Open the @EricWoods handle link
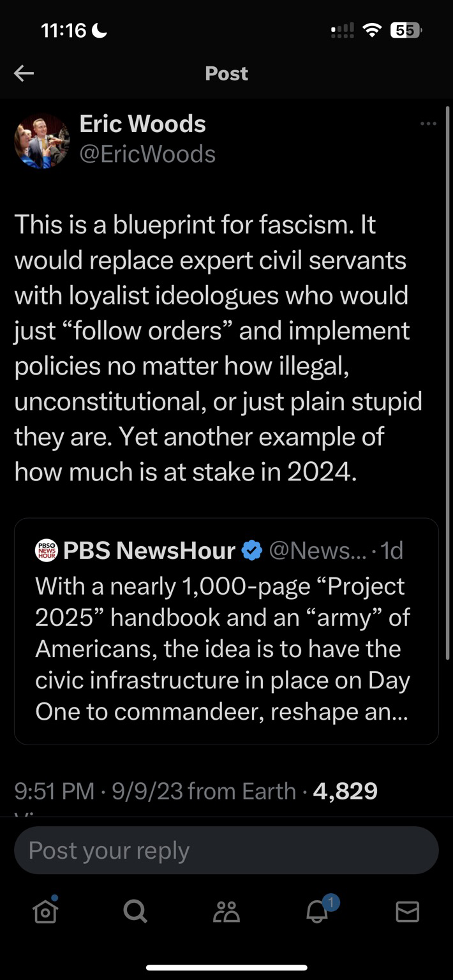Image resolution: width=453 pixels, height=980 pixels. [x=147, y=154]
